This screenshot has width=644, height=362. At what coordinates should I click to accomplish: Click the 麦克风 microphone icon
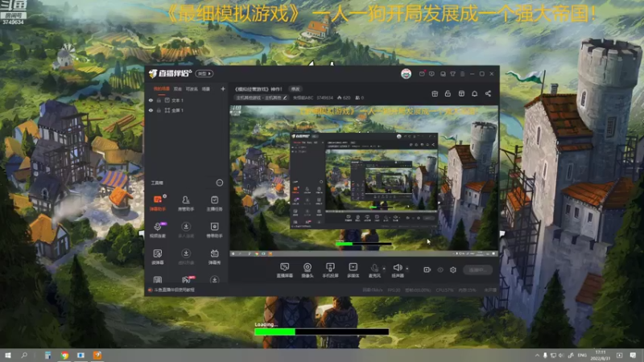tap(374, 268)
